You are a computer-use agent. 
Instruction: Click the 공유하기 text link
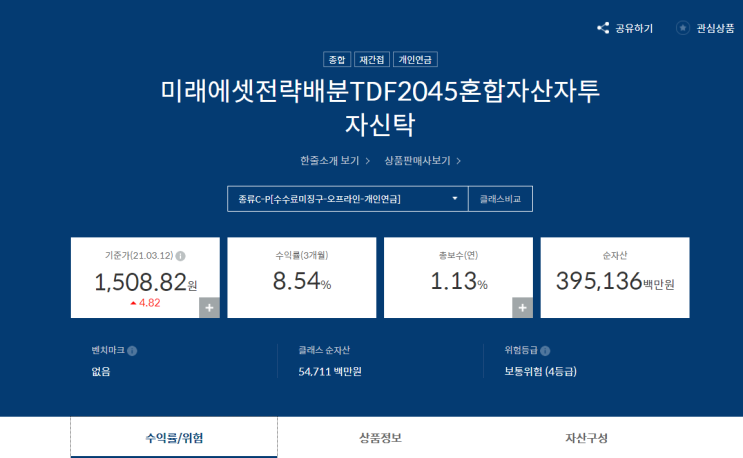634,28
